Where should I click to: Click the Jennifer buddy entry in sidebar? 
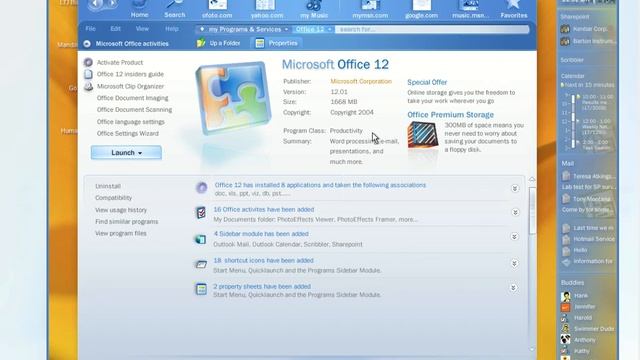(x=579, y=307)
